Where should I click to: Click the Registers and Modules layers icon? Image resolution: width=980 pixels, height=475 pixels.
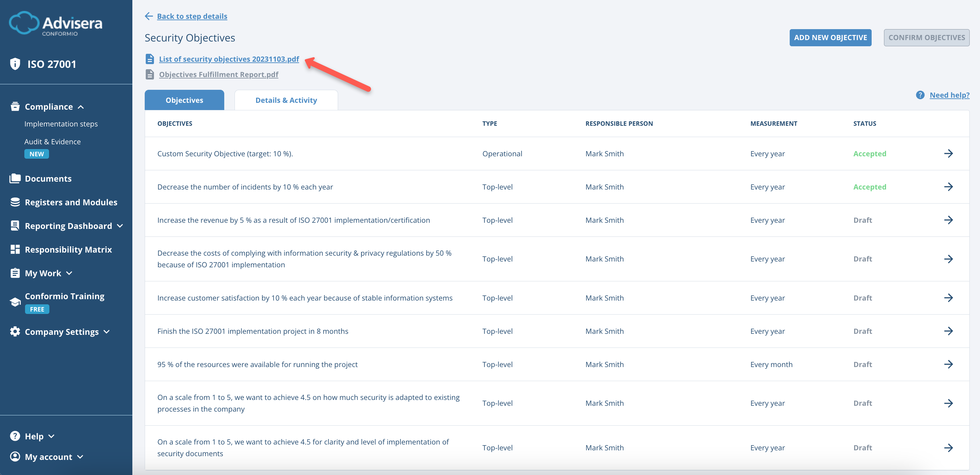(15, 202)
